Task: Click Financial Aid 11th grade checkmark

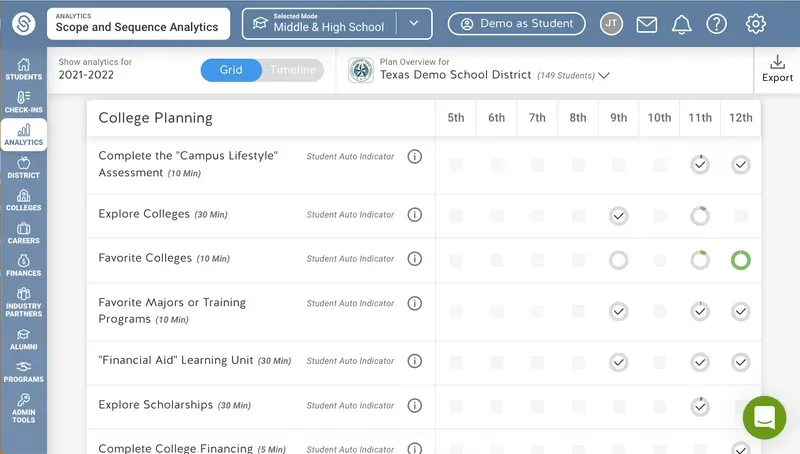Action: click(x=699, y=363)
